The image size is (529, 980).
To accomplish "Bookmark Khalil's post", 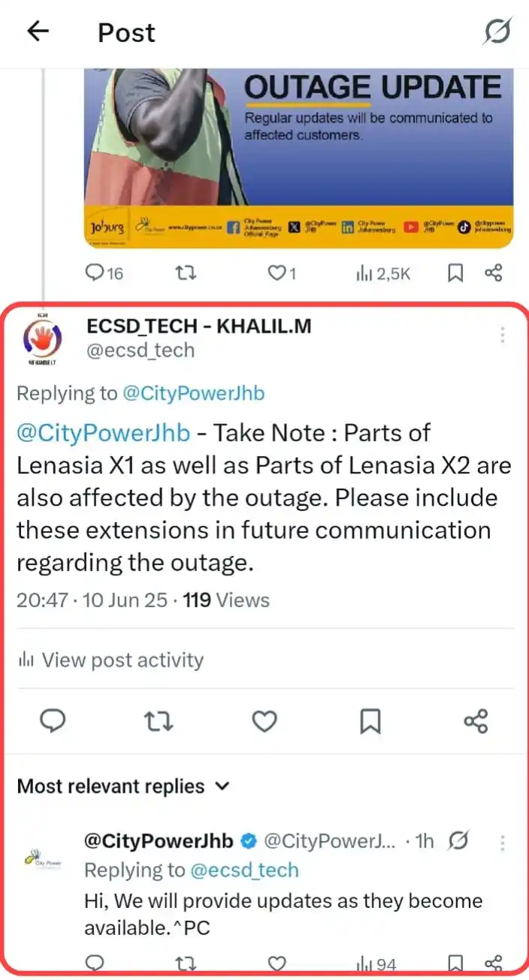I will tap(370, 721).
